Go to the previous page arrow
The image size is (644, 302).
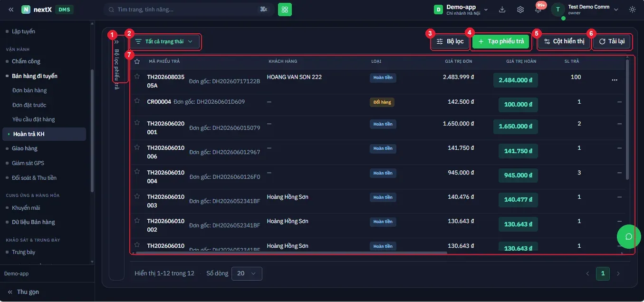pyautogui.click(x=587, y=273)
